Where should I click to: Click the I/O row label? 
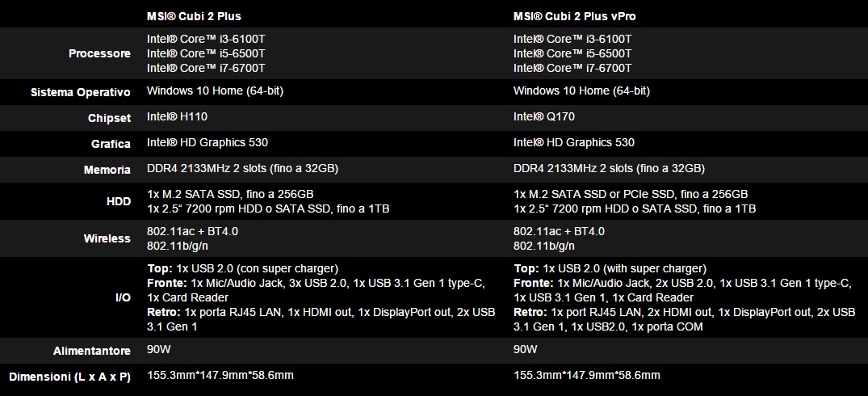click(123, 297)
